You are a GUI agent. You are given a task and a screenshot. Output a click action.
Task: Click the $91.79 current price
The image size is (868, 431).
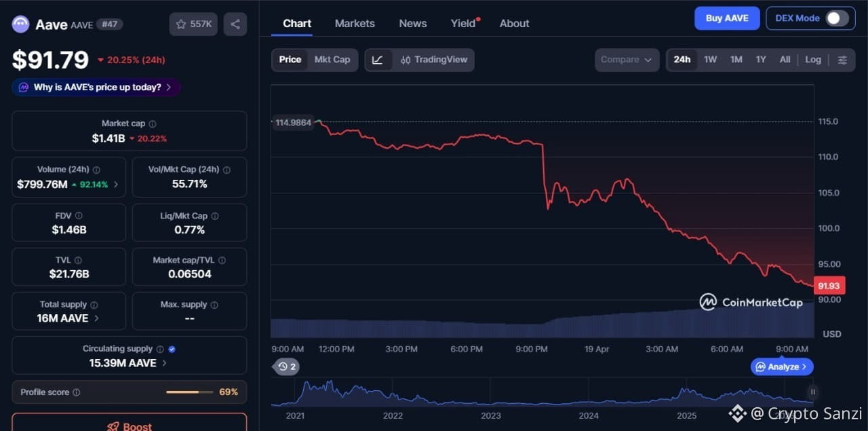pos(50,60)
